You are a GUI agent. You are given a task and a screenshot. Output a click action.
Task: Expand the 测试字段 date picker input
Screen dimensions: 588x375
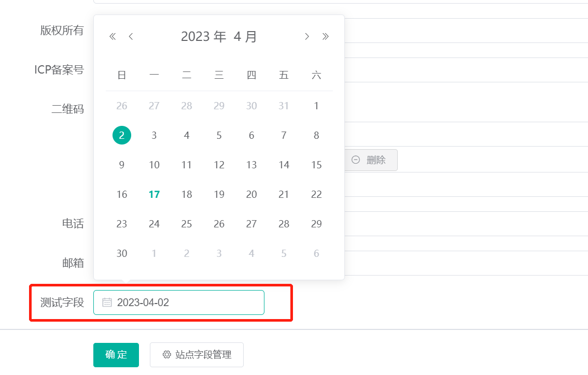tap(179, 302)
